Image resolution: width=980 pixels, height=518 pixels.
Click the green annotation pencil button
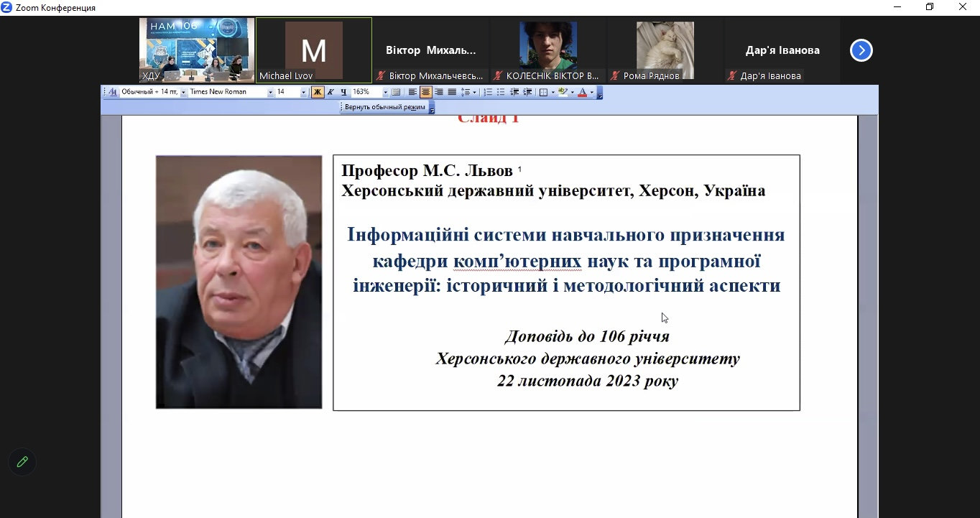tap(22, 462)
